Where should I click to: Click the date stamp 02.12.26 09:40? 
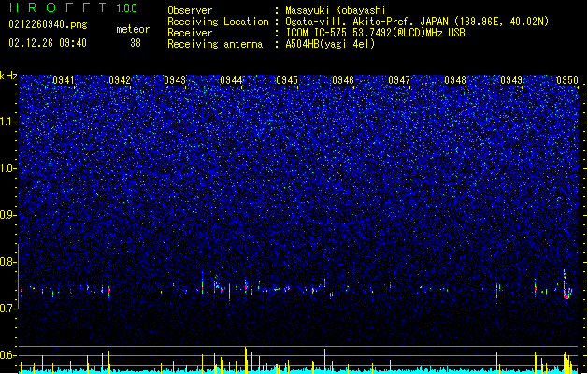48,43
